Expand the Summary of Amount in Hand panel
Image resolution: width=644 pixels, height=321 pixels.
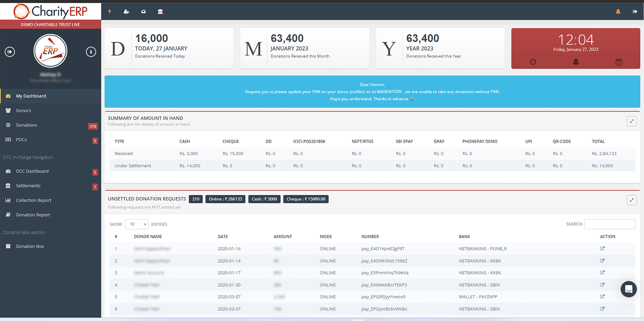point(631,121)
